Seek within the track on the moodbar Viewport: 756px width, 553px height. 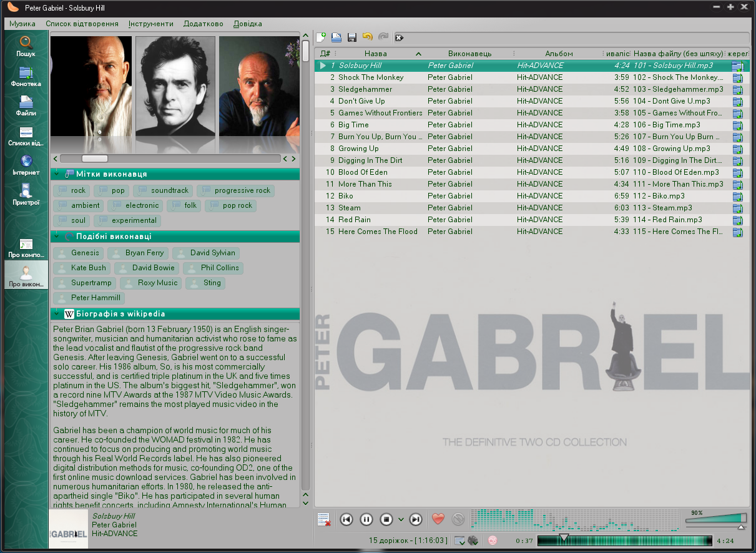tap(624, 541)
